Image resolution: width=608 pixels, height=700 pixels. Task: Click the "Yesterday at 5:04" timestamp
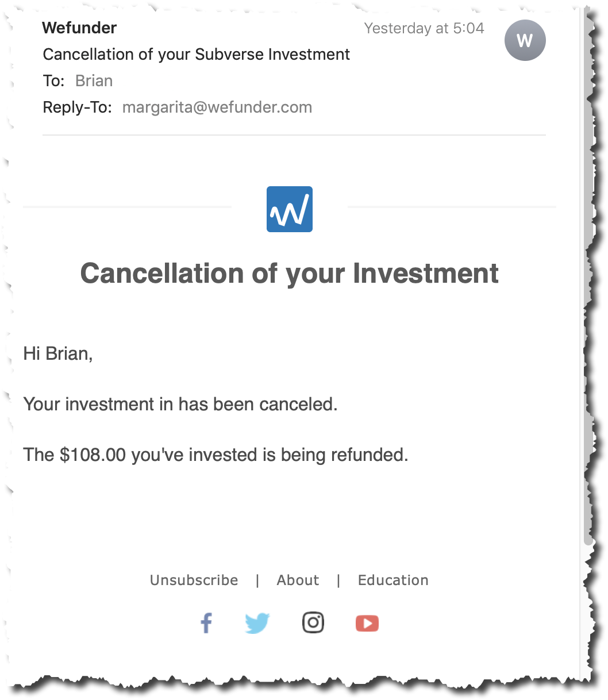tap(424, 28)
